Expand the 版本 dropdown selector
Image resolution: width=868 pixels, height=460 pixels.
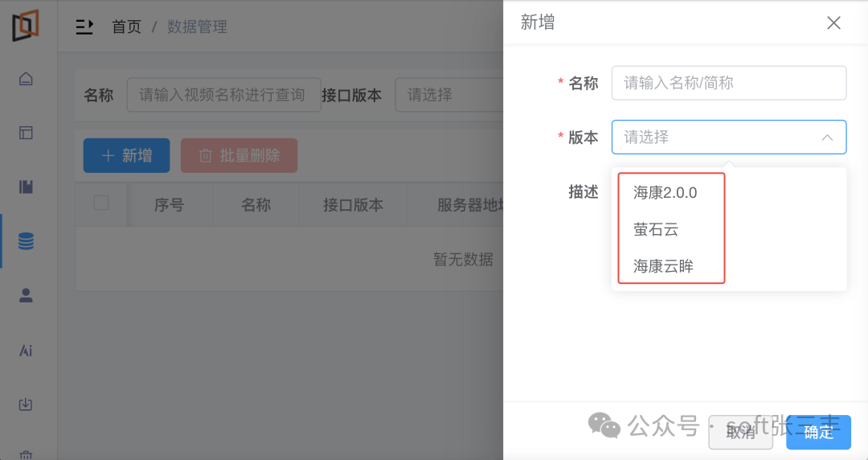[x=728, y=137]
